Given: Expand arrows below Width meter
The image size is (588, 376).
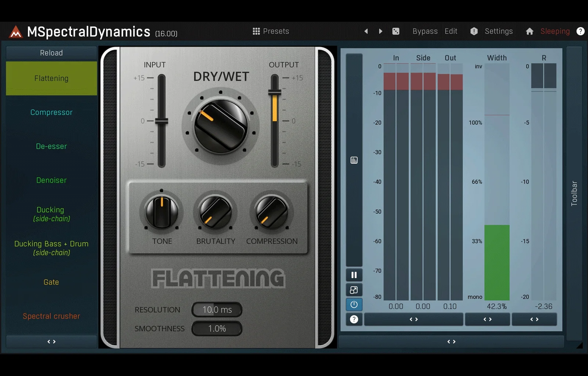Looking at the screenshot, I should click(488, 319).
